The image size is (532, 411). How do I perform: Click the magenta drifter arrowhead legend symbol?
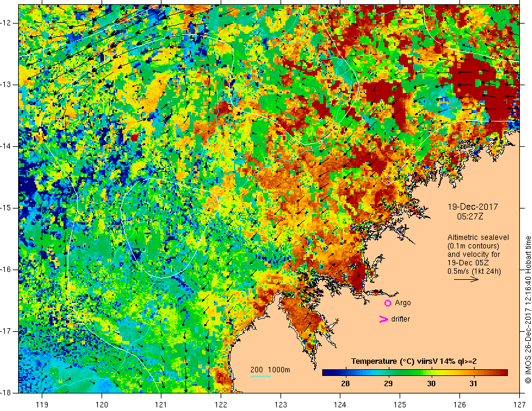tap(383, 319)
